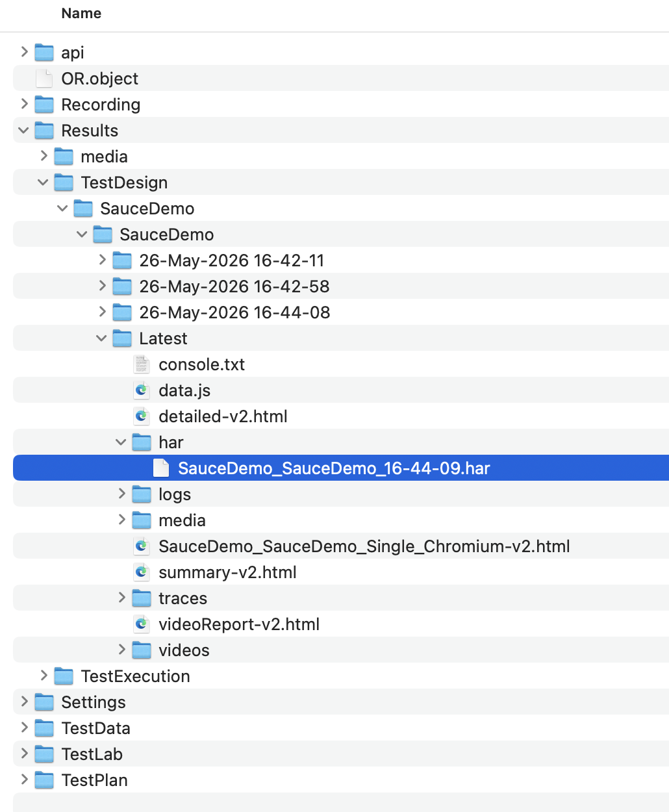Select the file name OR.object
This screenshot has height=812, width=669.
click(100, 79)
